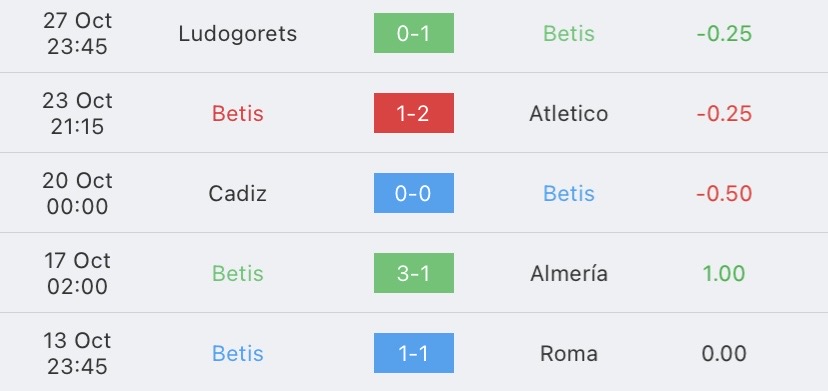Select red Betis in Atletico row
Viewport: 828px width, 391px height.
(x=238, y=114)
